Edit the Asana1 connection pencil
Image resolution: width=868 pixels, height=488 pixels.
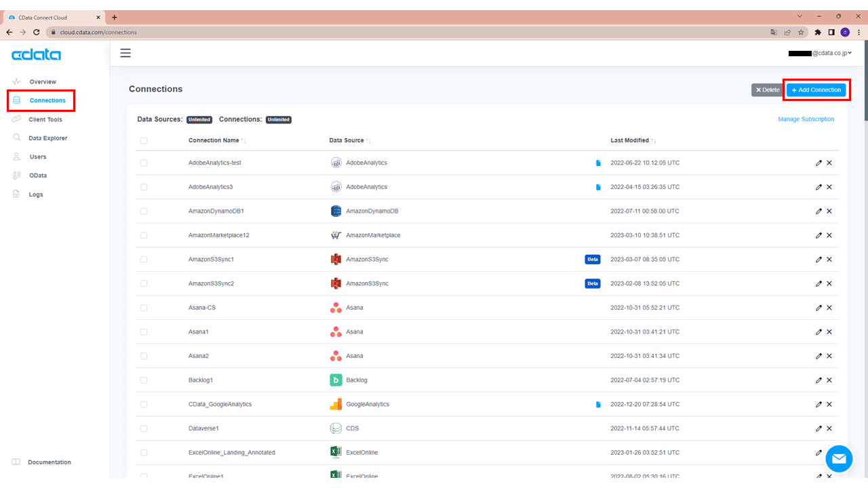pos(818,332)
